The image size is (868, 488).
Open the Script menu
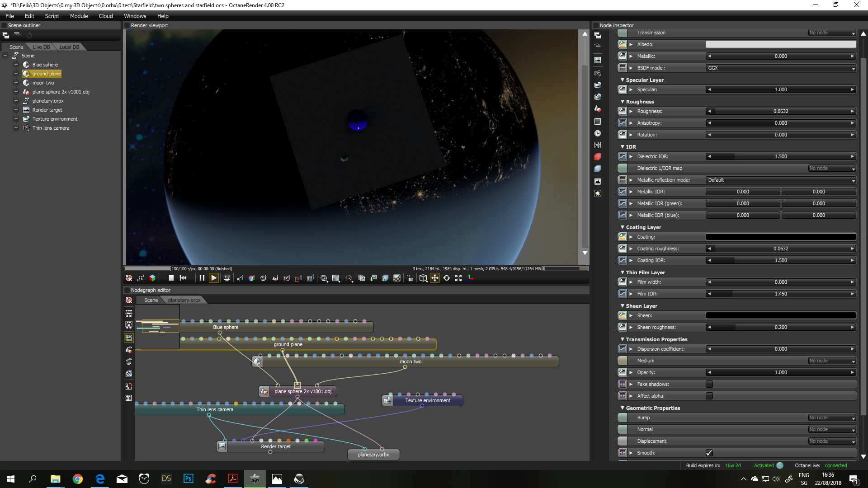[x=52, y=16]
